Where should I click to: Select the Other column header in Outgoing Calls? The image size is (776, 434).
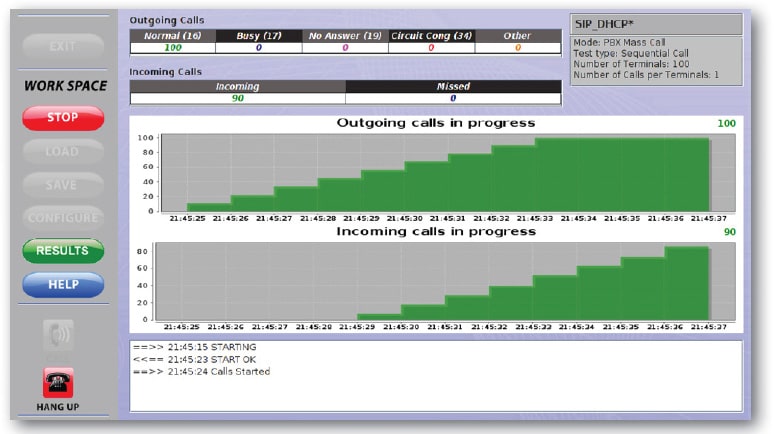pos(517,36)
